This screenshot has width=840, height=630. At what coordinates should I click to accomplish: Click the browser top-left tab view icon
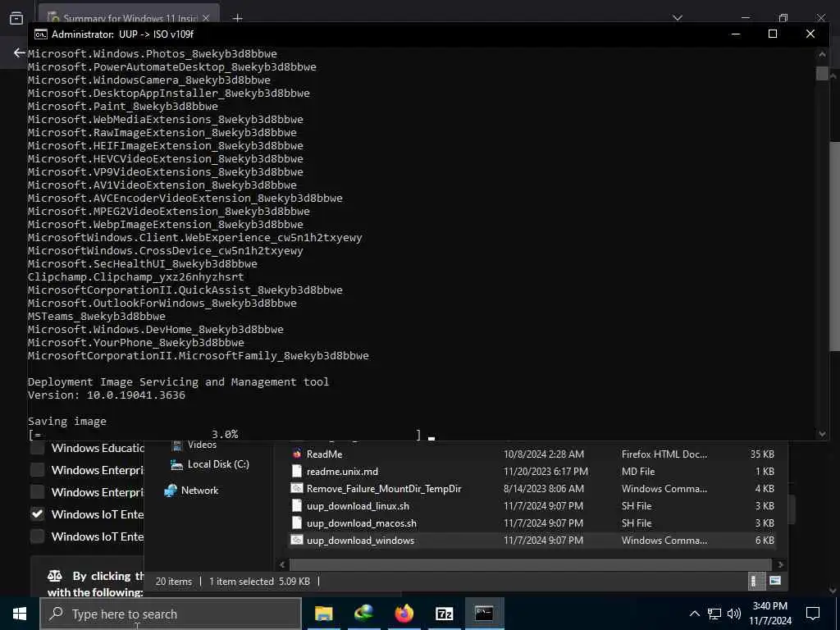(x=16, y=18)
